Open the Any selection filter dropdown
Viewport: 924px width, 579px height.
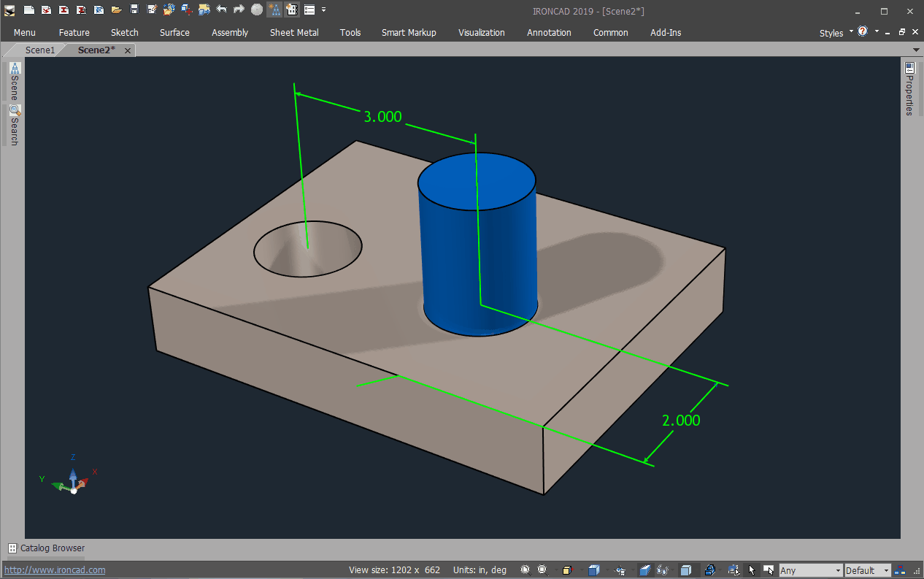[811, 570]
